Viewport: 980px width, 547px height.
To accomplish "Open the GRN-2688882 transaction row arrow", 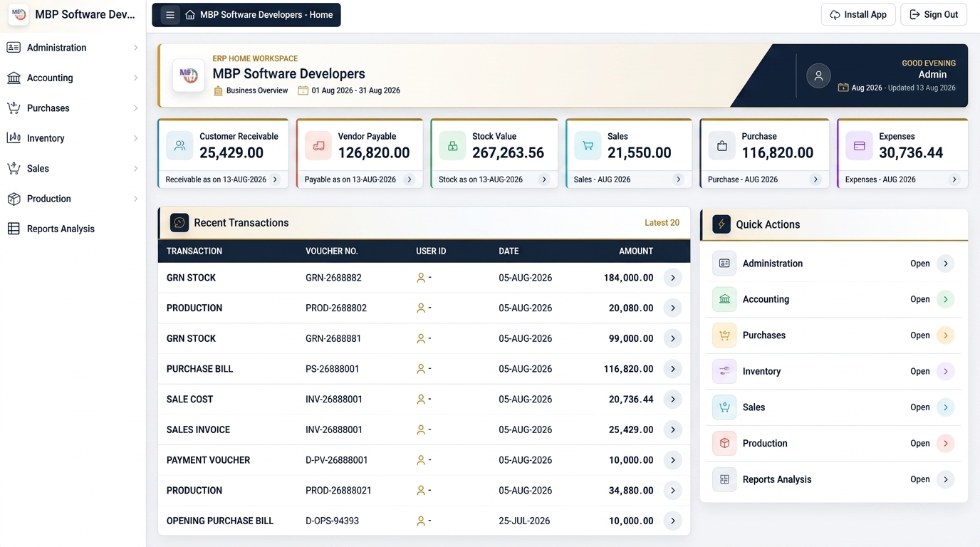I will tap(672, 278).
